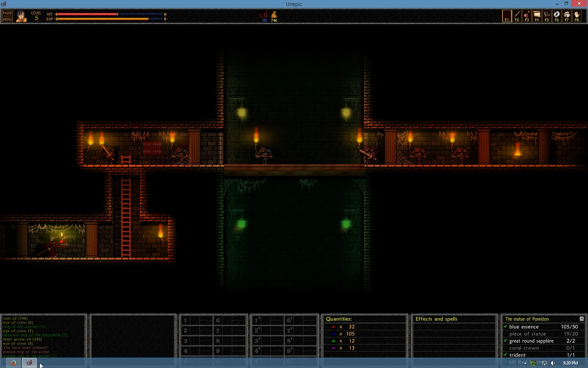Click the lower left green hanging lantern

click(x=241, y=224)
